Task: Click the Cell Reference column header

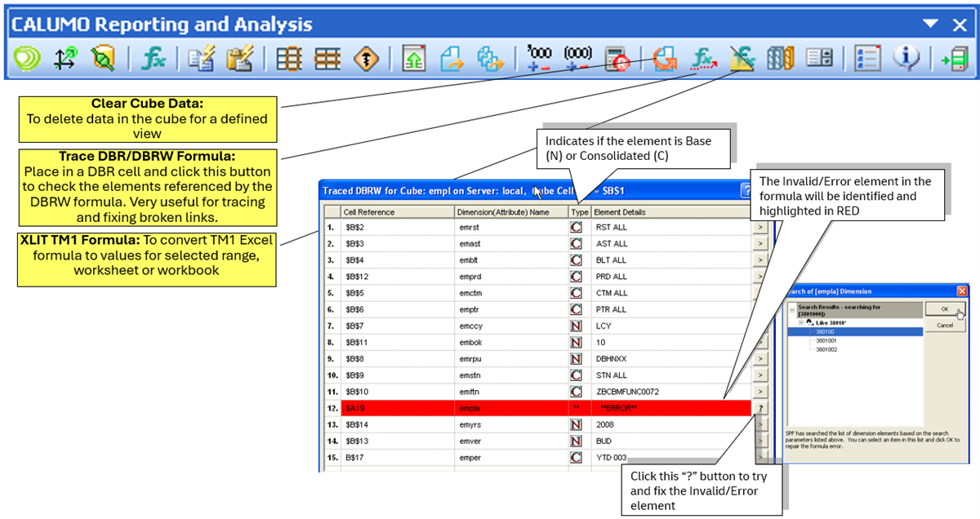Action: point(396,212)
